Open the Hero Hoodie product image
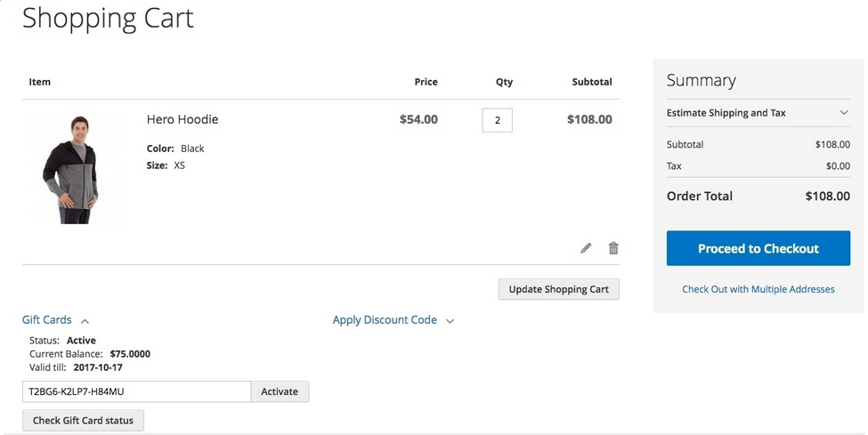The image size is (868, 435). pyautogui.click(x=70, y=170)
